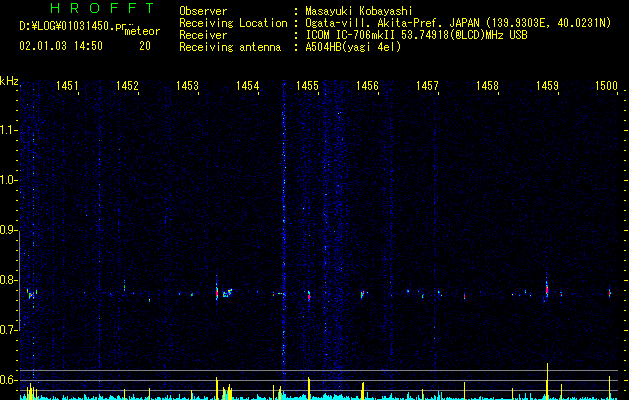Viewport: 629px width, 400px height.
Task: Click the 1457 time marker
Action: [x=427, y=85]
